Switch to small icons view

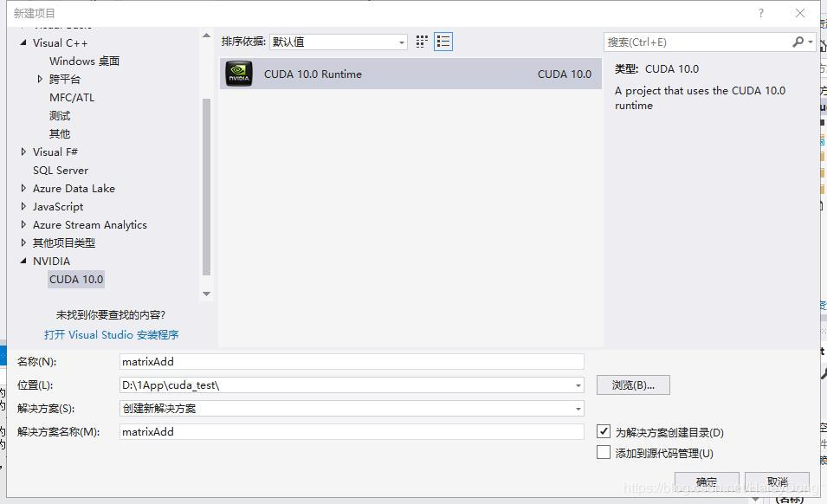pyautogui.click(x=422, y=42)
